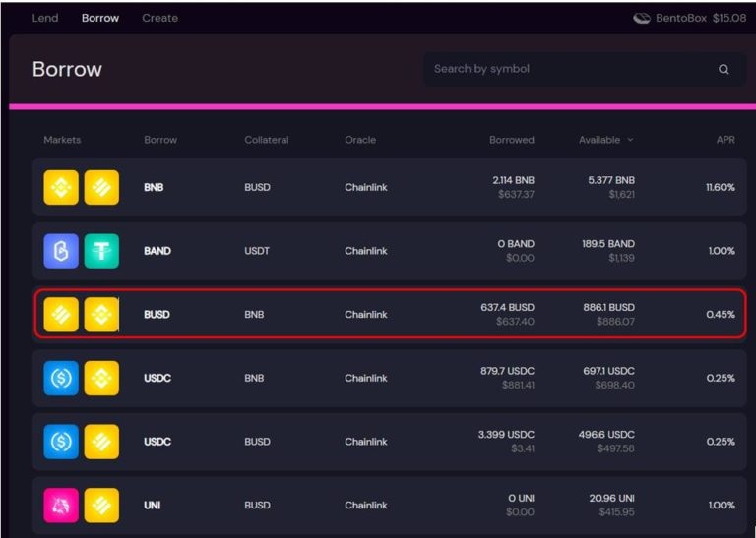This screenshot has width=756, height=538.
Task: Open the BentoBox $15.08 balance
Action: 690,19
